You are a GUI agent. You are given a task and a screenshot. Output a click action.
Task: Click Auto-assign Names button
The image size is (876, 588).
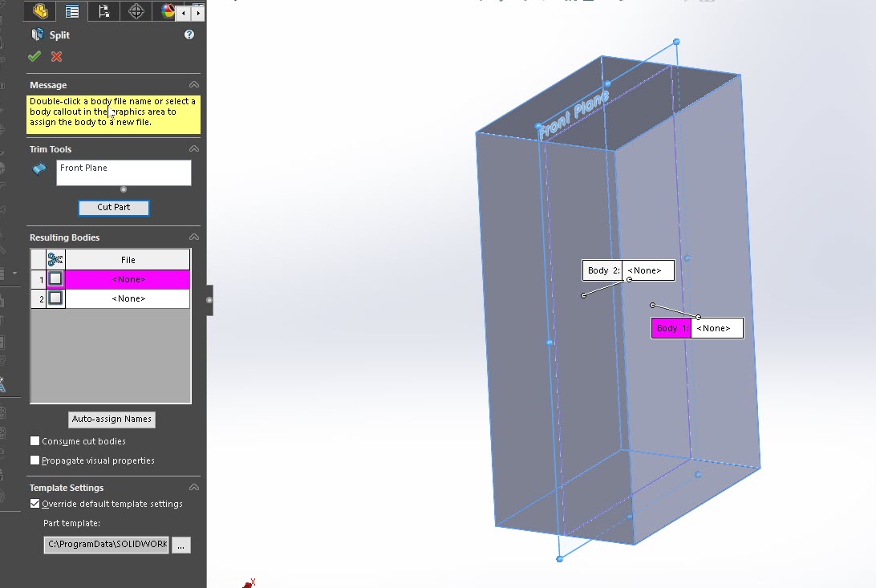pyautogui.click(x=112, y=419)
